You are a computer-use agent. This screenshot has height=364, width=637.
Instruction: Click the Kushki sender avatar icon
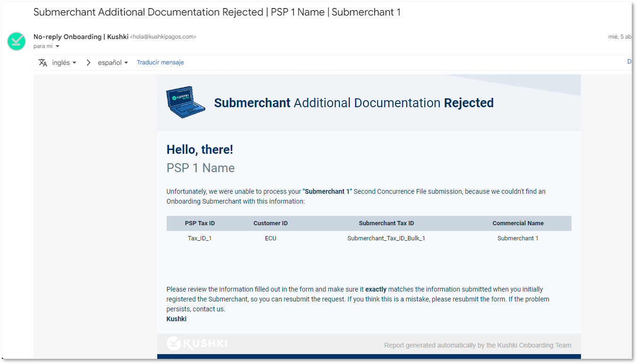coord(16,41)
